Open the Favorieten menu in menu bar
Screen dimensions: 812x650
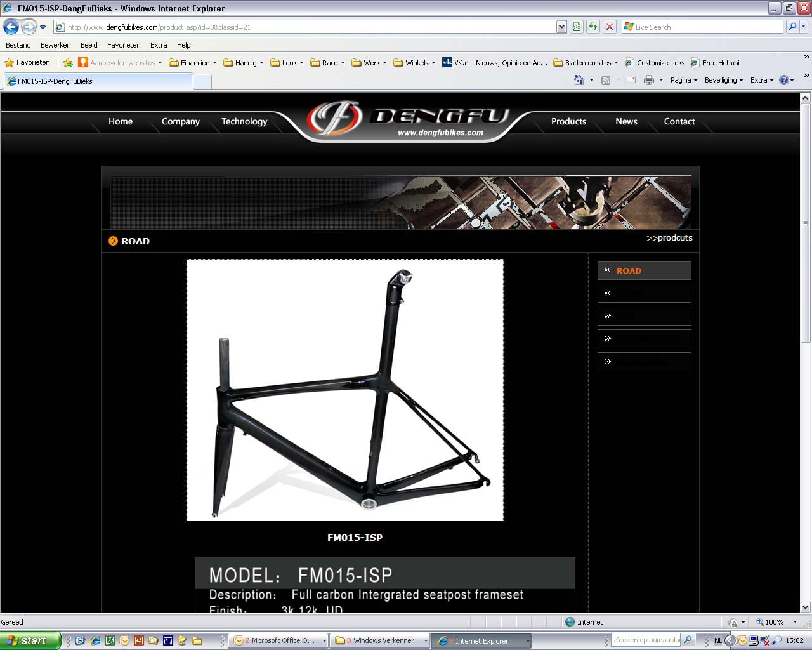pyautogui.click(x=124, y=45)
